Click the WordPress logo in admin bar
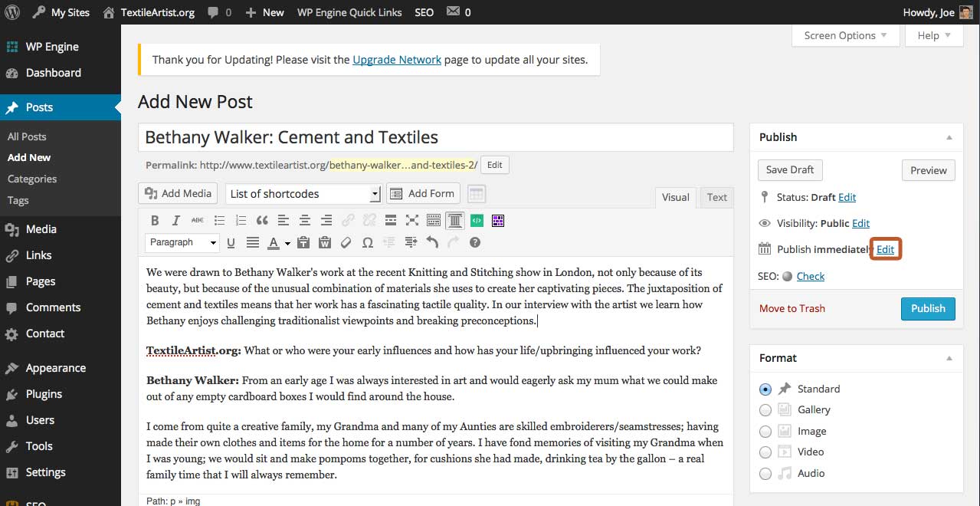 12,12
